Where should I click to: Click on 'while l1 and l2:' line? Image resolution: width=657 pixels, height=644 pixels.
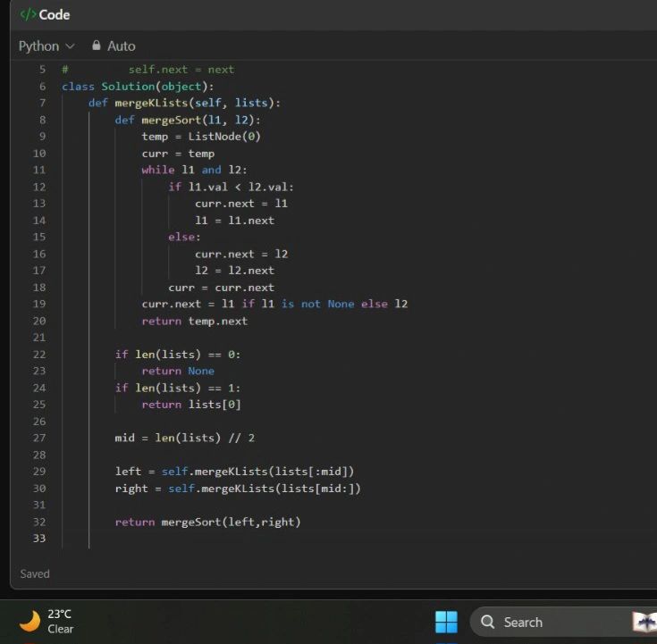[x=195, y=170]
